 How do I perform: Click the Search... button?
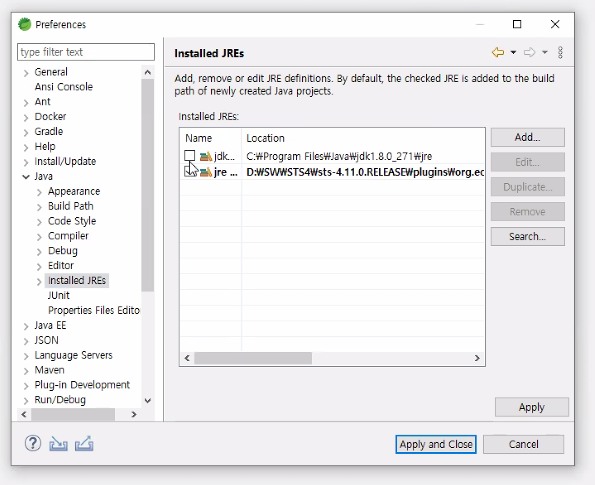pos(527,236)
